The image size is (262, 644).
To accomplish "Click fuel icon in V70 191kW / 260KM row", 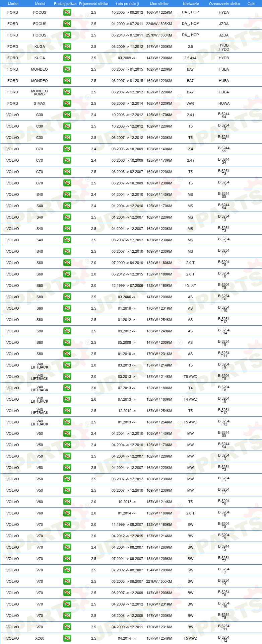I will pos(67,547).
